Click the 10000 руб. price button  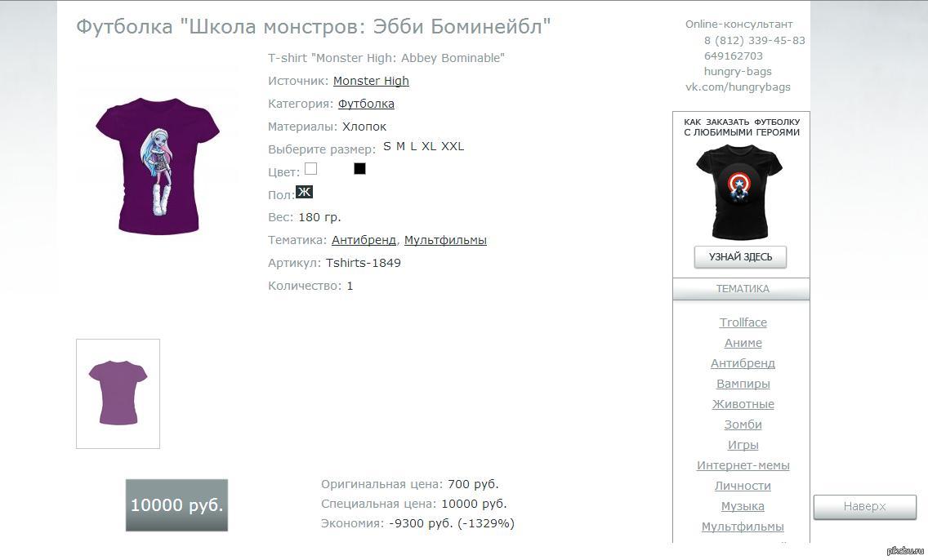coord(177,505)
